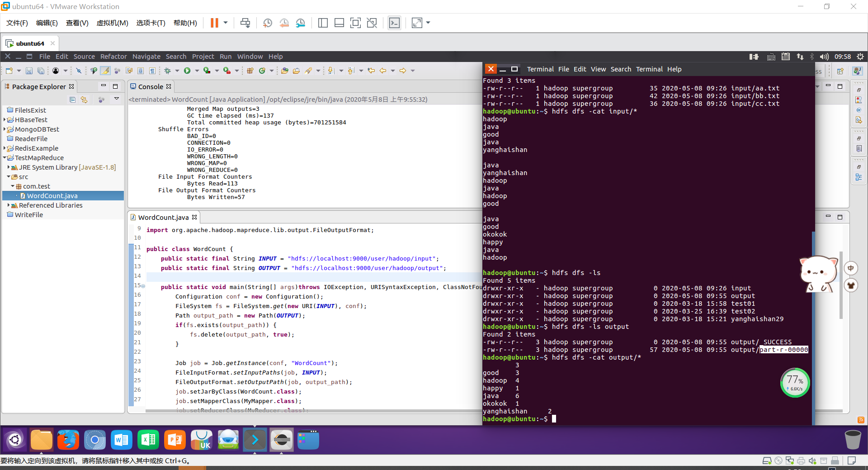Screen dimensions: 868x470
Task: Click the Last Edit Location icon
Action: [x=371, y=71]
